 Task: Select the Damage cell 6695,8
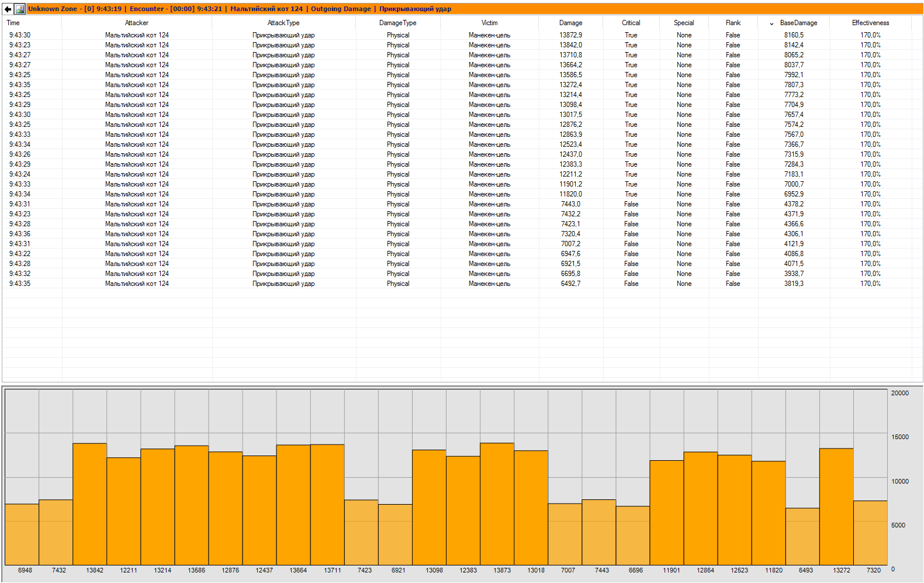[x=571, y=274]
